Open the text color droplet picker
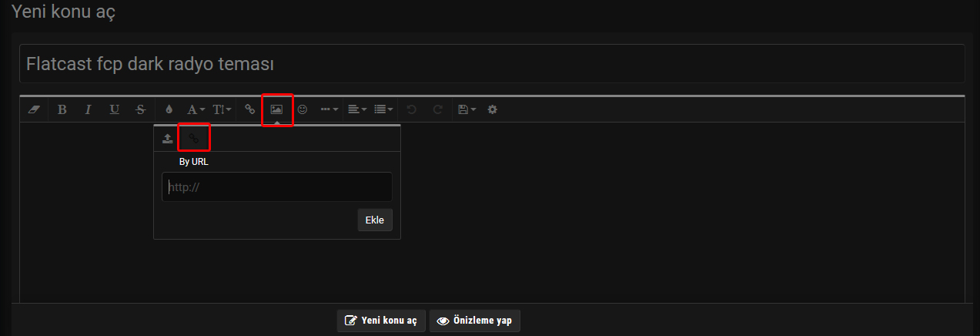 pyautogui.click(x=169, y=109)
